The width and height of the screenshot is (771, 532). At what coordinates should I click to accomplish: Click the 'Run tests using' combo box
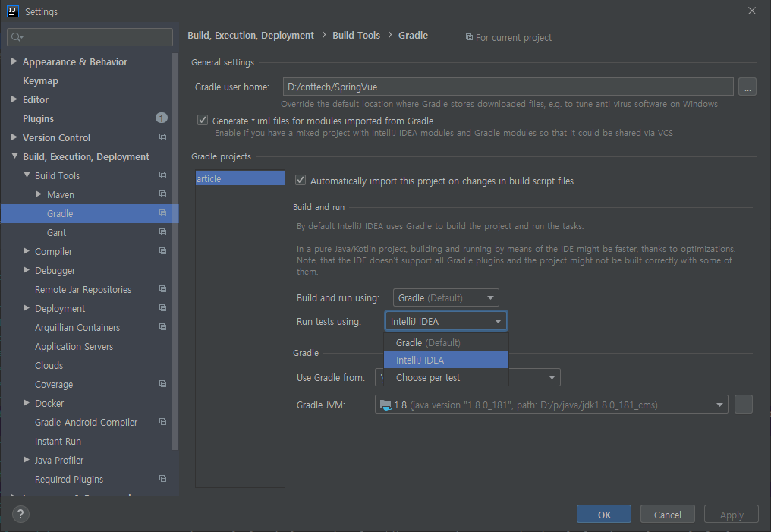(446, 321)
